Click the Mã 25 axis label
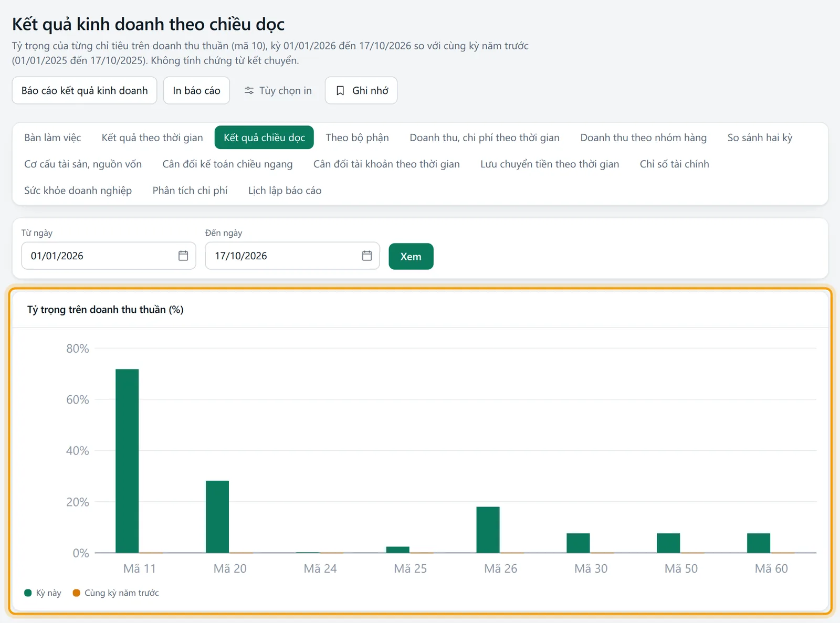The height and width of the screenshot is (623, 840). (x=411, y=568)
